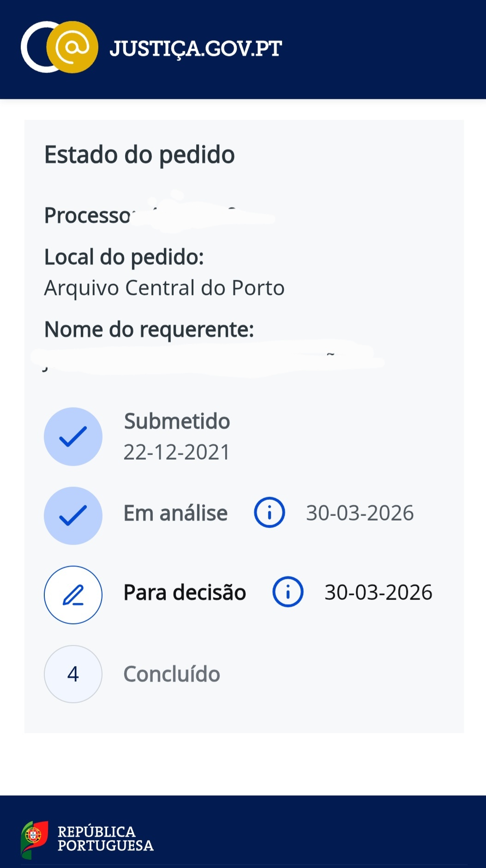Click the República Portuguesa footer text
Viewport: 486px width, 868px height.
tap(105, 838)
